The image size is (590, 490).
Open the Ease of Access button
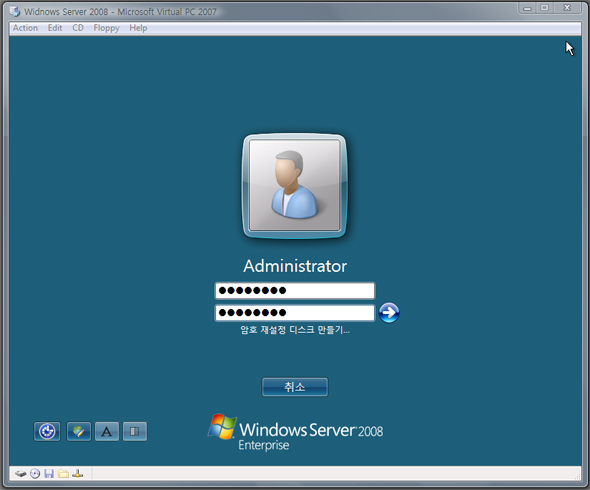click(x=47, y=431)
